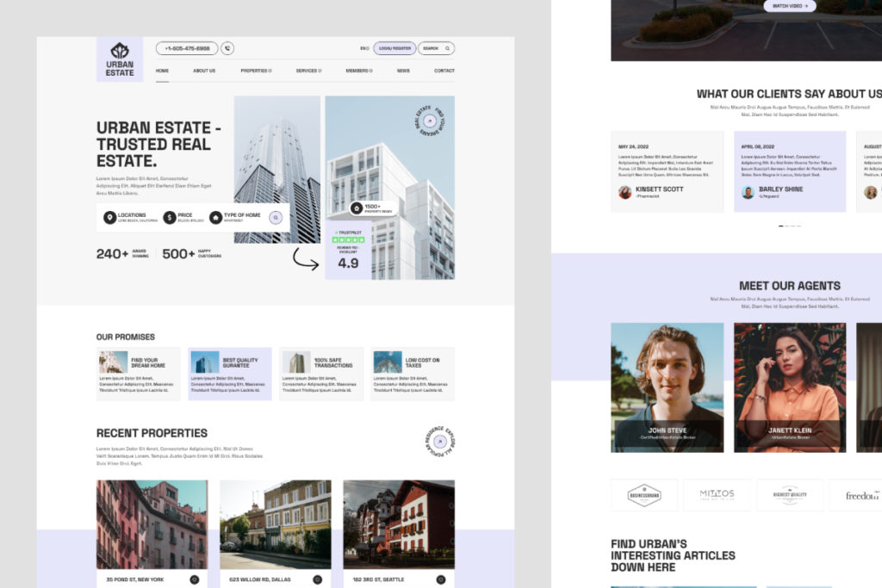Image resolution: width=882 pixels, height=588 pixels.
Task: Click the round icon beside 623 Willow Rd
Action: 317,579
